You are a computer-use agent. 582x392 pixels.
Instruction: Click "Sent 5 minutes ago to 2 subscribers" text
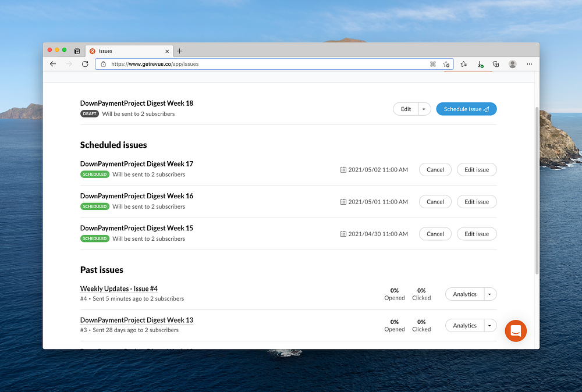point(138,298)
